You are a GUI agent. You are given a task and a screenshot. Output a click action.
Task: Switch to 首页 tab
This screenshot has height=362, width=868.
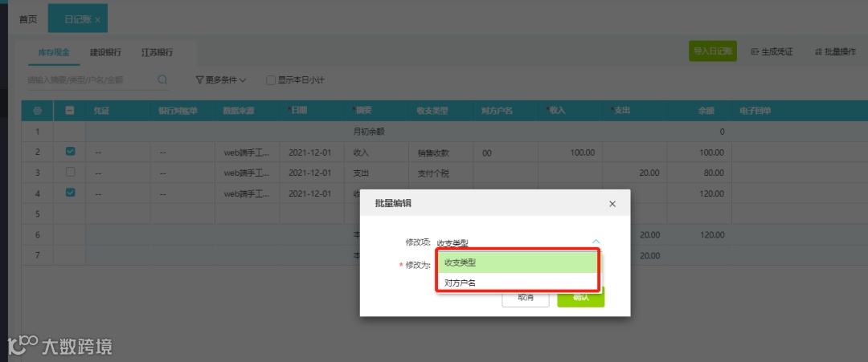28,19
